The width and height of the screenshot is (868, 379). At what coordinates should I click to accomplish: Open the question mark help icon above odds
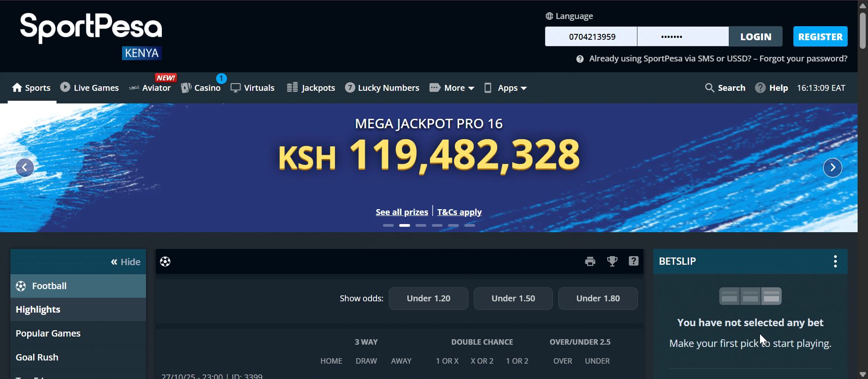pyautogui.click(x=633, y=261)
